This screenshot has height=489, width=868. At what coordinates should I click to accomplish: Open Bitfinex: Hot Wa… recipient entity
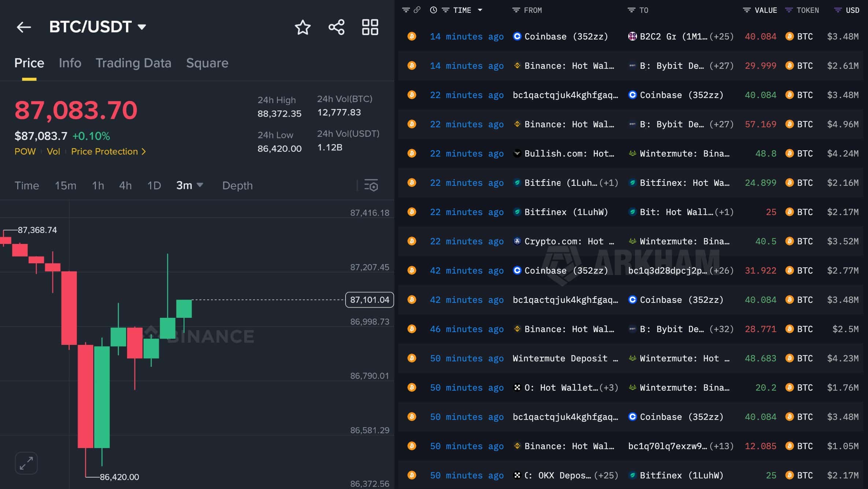click(685, 183)
